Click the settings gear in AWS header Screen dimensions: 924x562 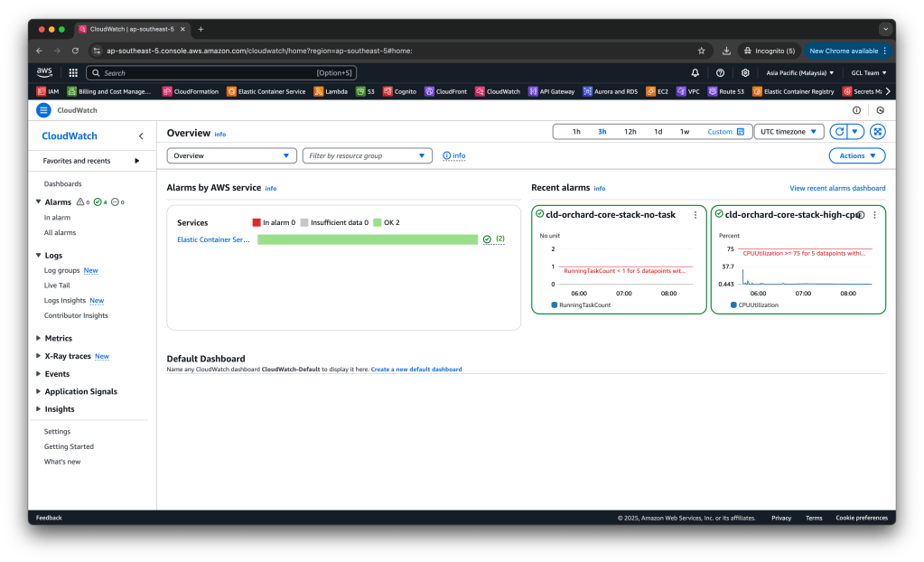pos(745,72)
